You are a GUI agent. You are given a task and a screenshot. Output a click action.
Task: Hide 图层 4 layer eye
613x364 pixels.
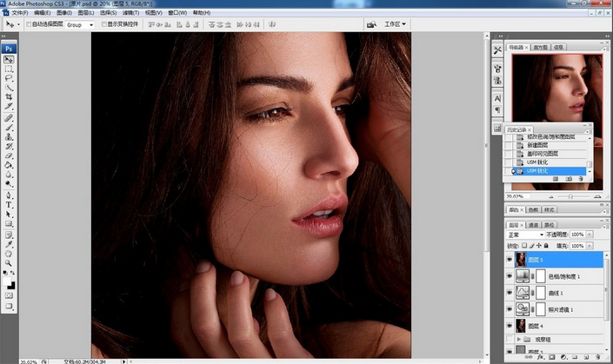[510, 326]
